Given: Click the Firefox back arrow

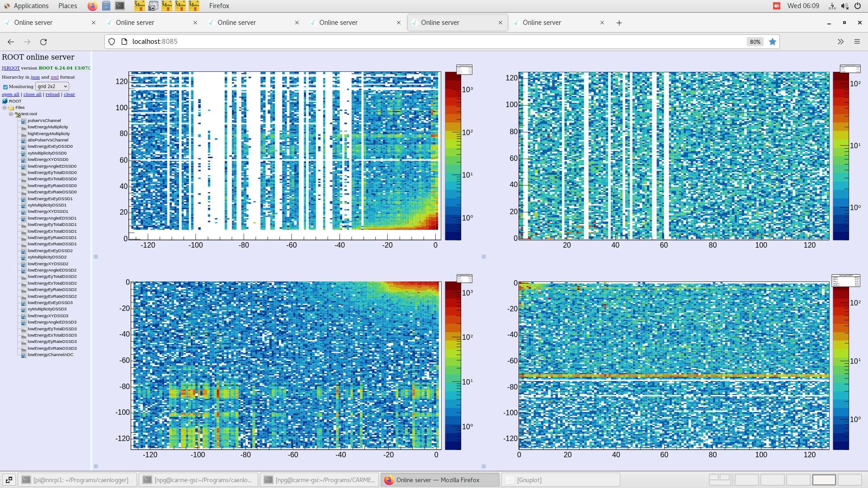Looking at the screenshot, I should coord(11,42).
